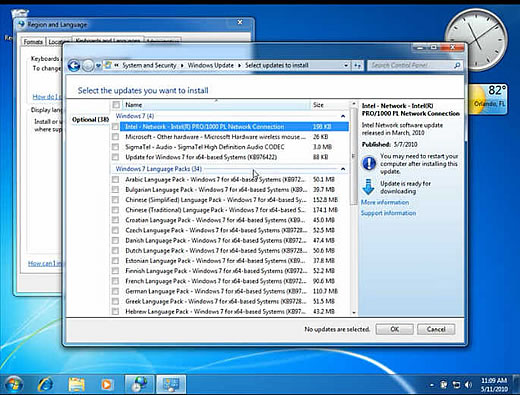Check the Bulgarian Language Pack
The image size is (520, 395).
[x=115, y=190]
